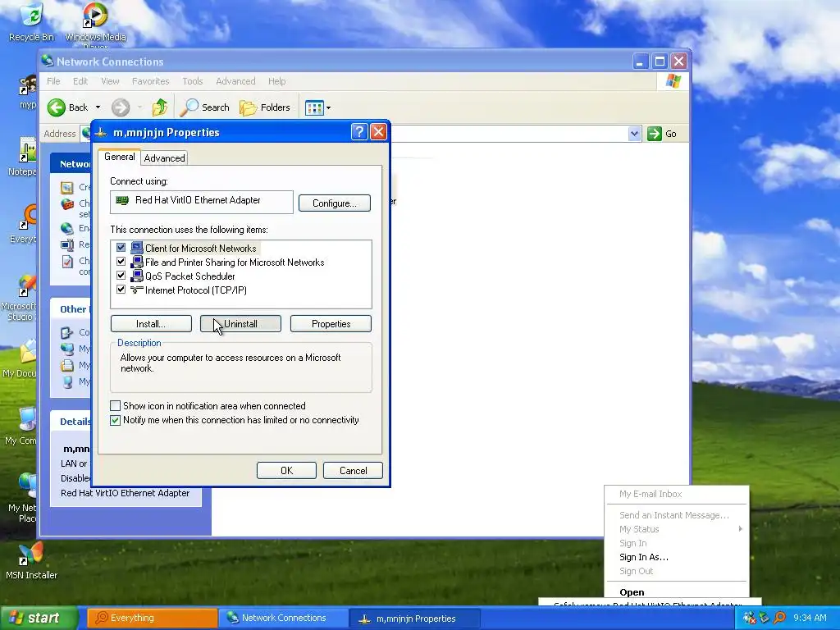
Task: Click the Uninstall button
Action: coord(240,323)
